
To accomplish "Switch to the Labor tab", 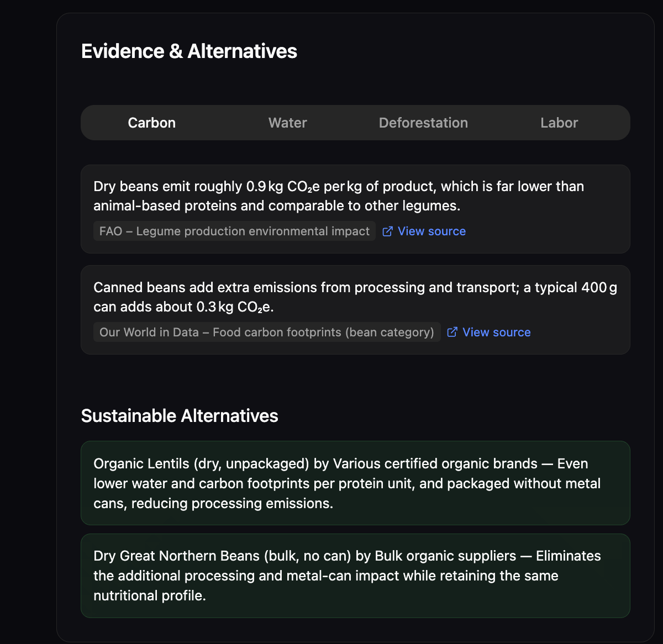I will [559, 123].
